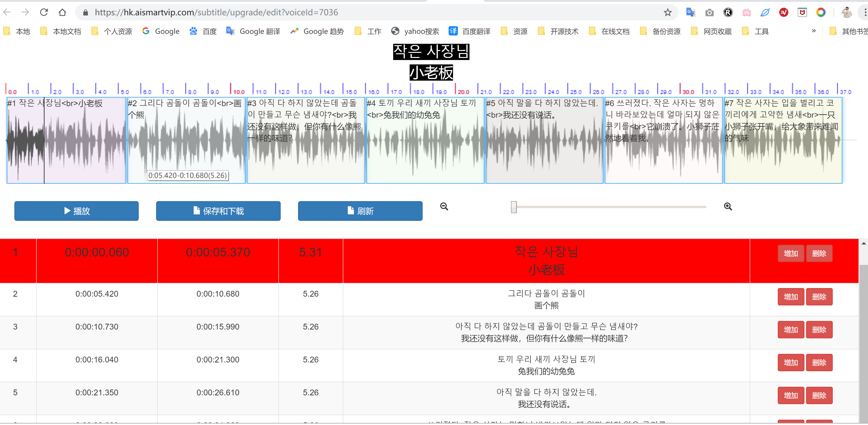Viewport: 868px width, 425px height.
Task: Click 增加 button in row 1
Action: (x=791, y=253)
